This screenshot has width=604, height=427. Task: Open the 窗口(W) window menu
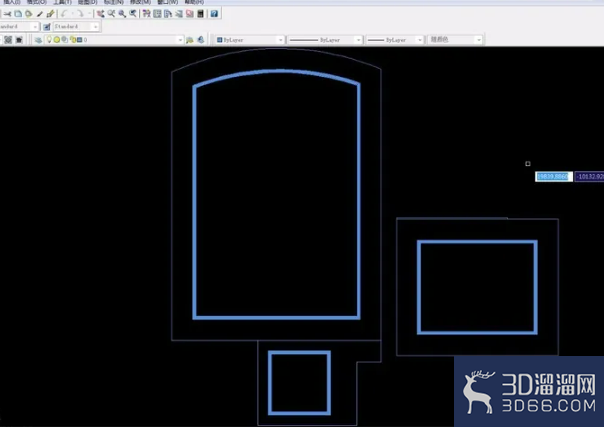[168, 2]
